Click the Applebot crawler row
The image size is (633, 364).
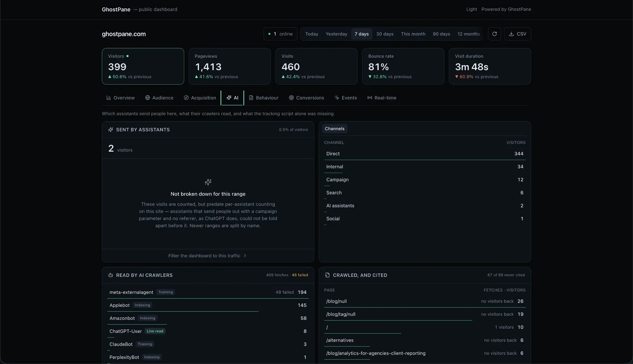point(208,305)
